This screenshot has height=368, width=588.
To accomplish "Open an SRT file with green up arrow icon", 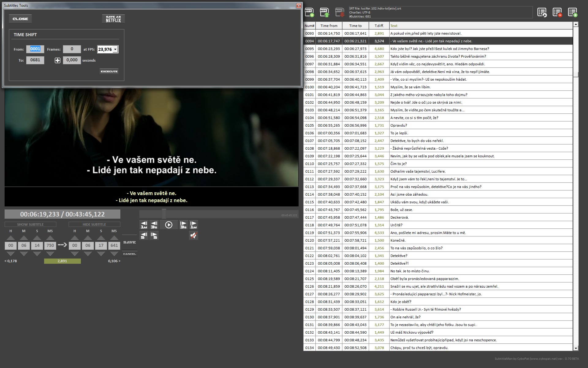I will click(x=324, y=13).
